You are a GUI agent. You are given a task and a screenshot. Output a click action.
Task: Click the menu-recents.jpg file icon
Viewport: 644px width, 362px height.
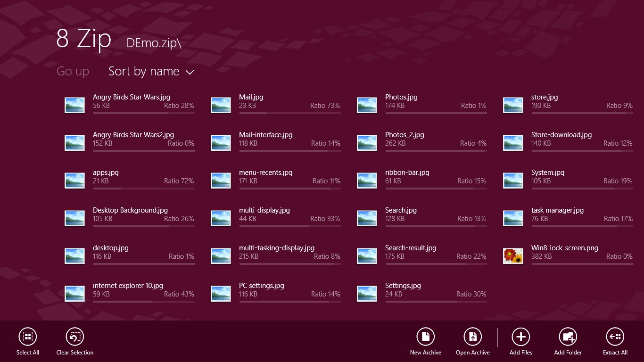coord(221,181)
